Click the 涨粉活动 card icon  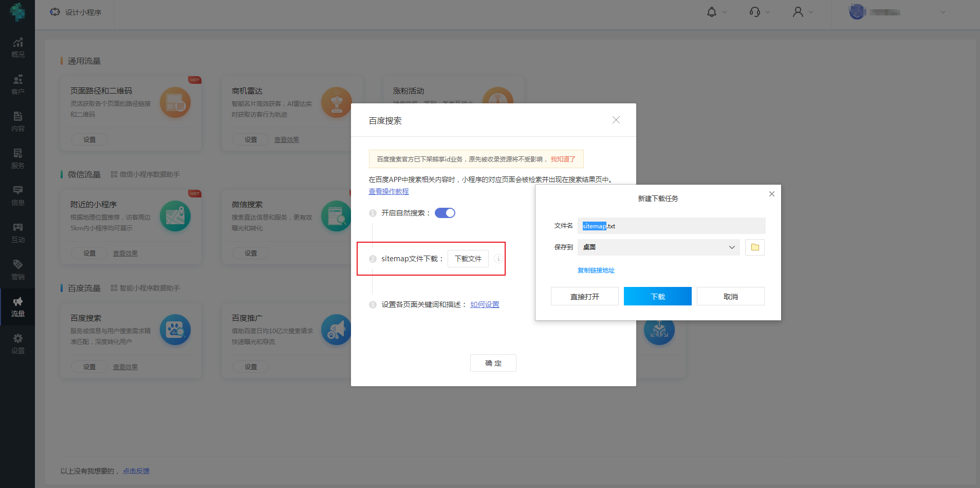coord(498,95)
